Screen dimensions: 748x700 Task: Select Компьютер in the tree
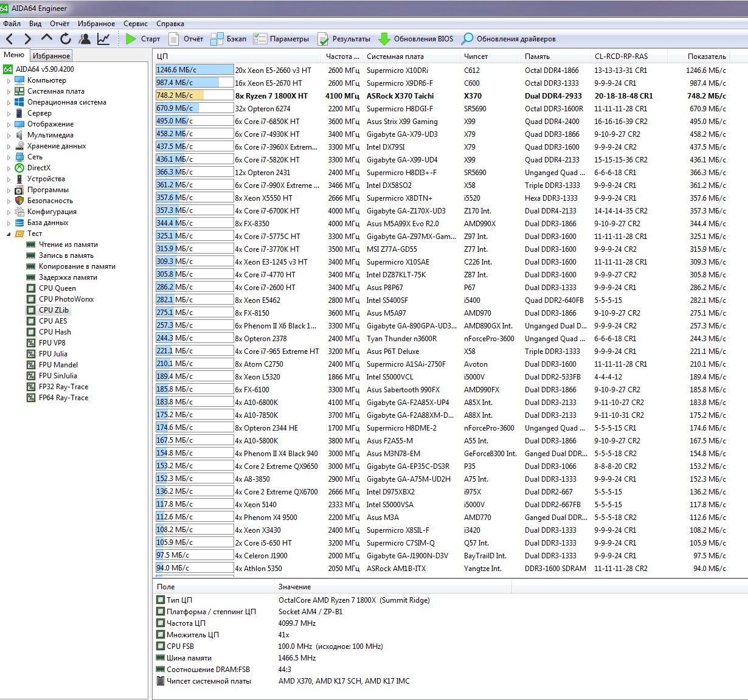(x=46, y=80)
